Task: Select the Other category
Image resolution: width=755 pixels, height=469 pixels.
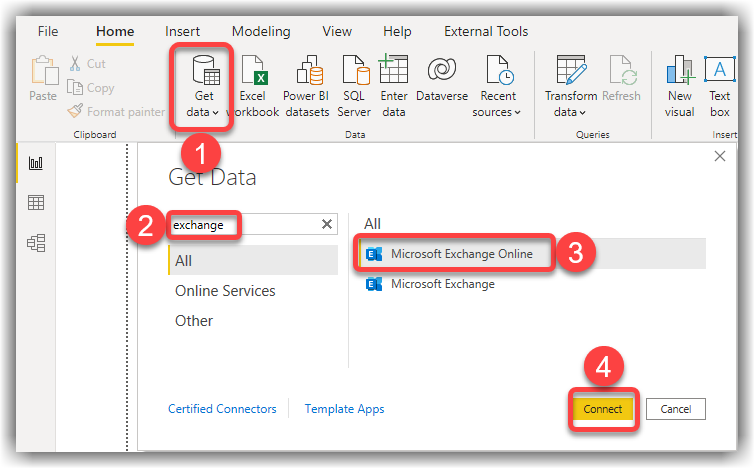Action: tap(194, 321)
